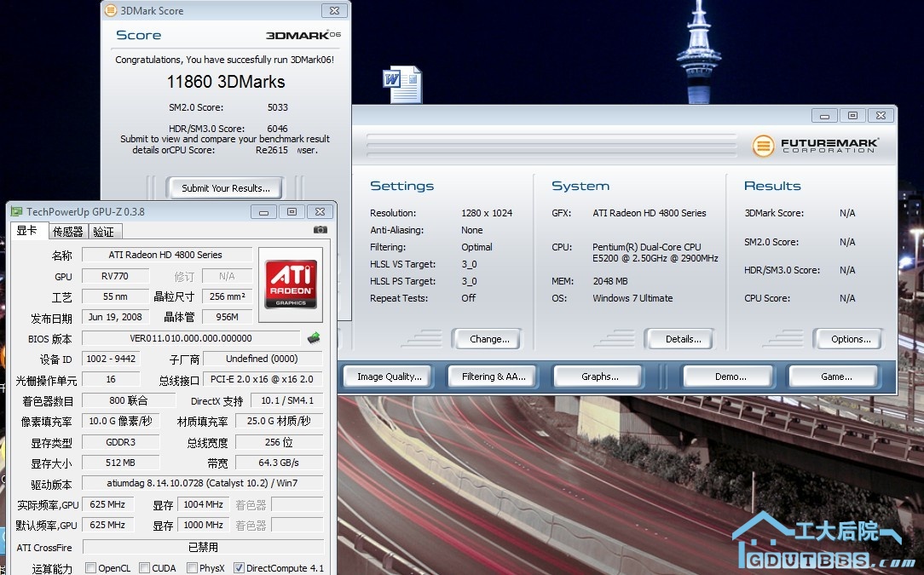The image size is (924, 575).
Task: Click the Jun 19, 2008 release date field
Action: point(116,317)
